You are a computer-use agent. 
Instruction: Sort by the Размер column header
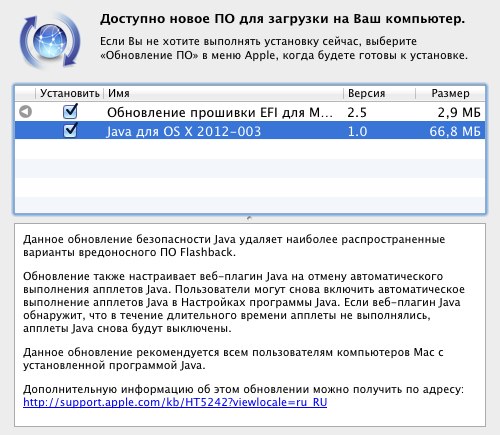pyautogui.click(x=450, y=93)
